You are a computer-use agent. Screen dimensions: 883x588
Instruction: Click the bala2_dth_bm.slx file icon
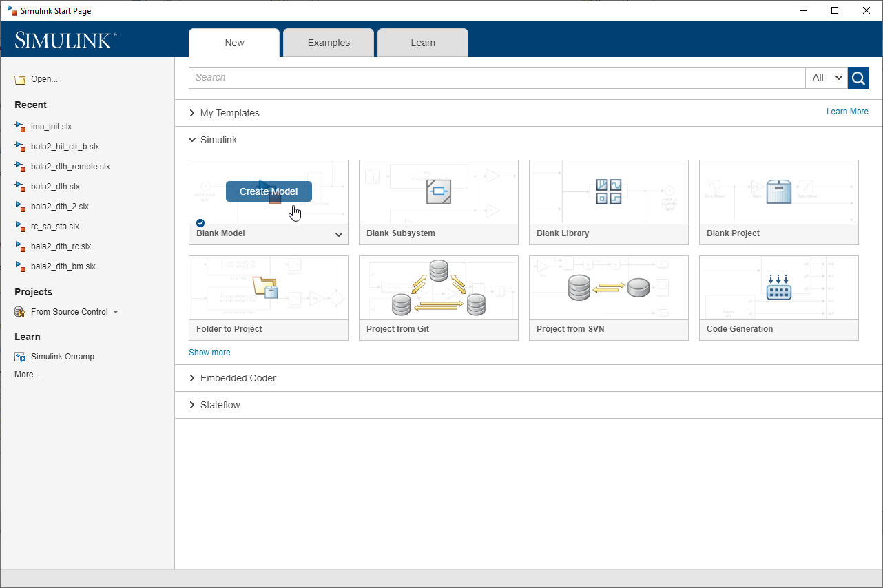click(x=20, y=266)
